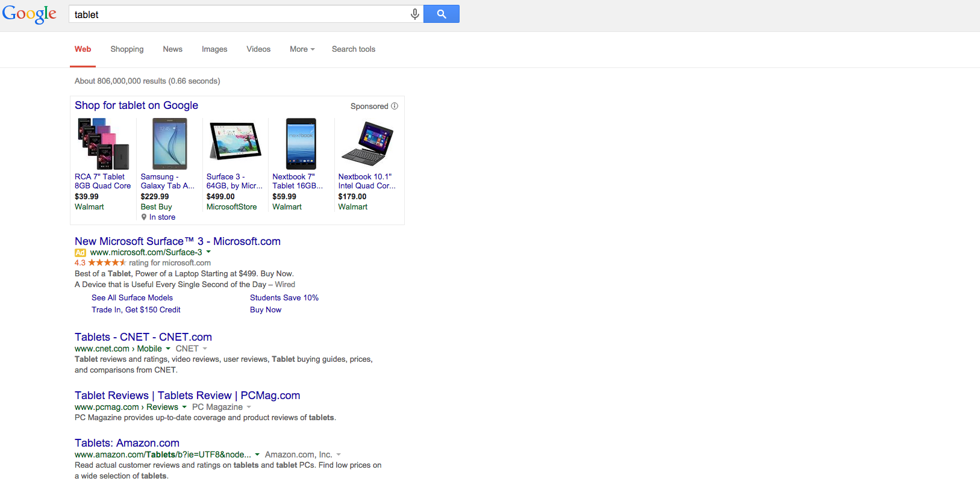Click the Buy Now sitelink
The image size is (980, 493).
point(266,310)
